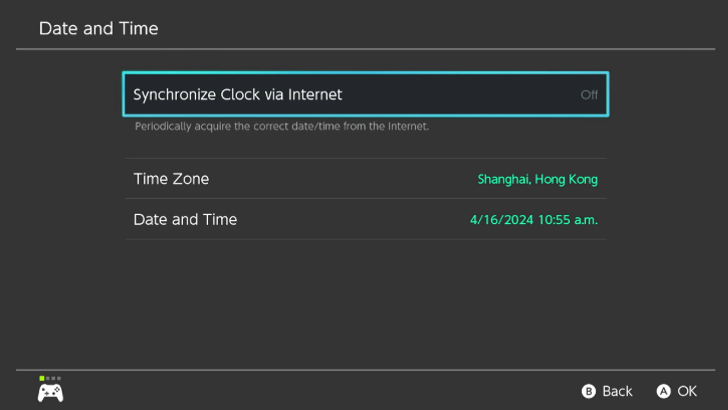Click the 4/16/2024 10:55 a.m. value
Image resolution: width=728 pixels, height=410 pixels.
[x=533, y=219]
